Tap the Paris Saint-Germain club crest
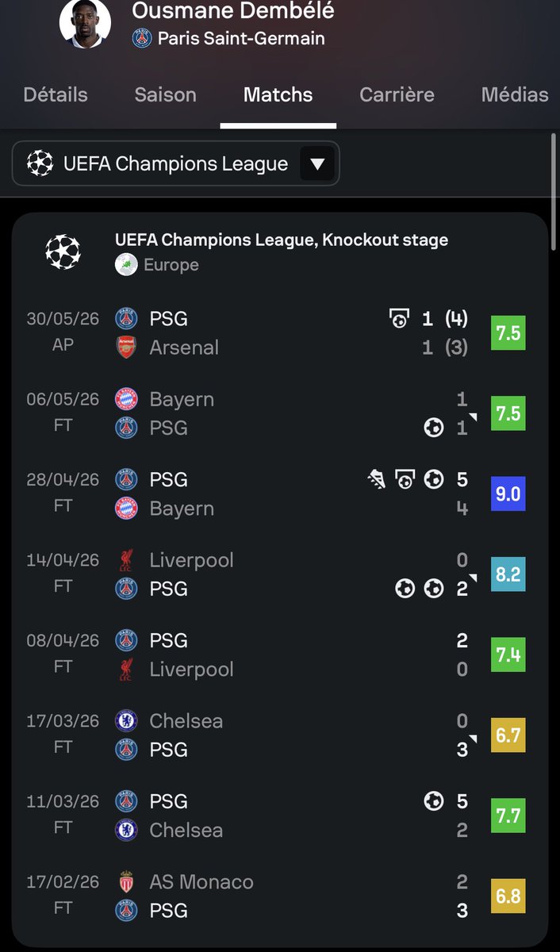The height and width of the screenshot is (952, 560). (141, 38)
